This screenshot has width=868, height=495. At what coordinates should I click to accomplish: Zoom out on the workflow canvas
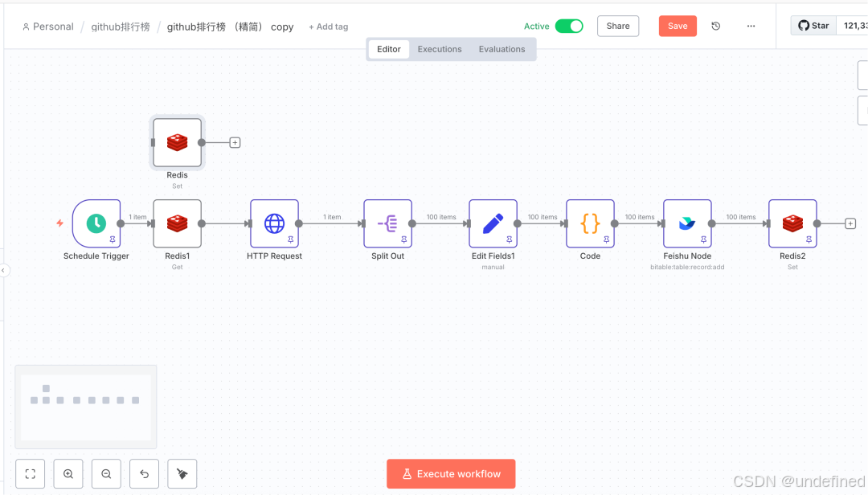point(106,474)
